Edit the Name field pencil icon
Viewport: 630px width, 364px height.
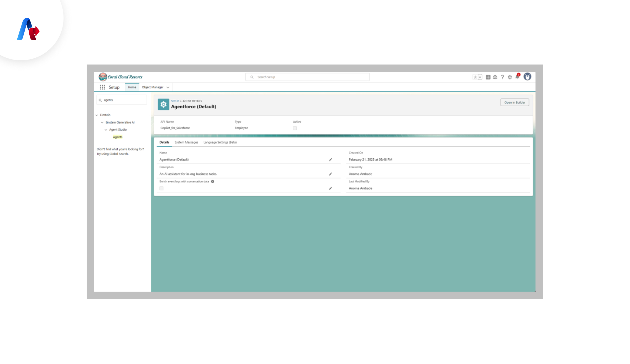tap(330, 160)
